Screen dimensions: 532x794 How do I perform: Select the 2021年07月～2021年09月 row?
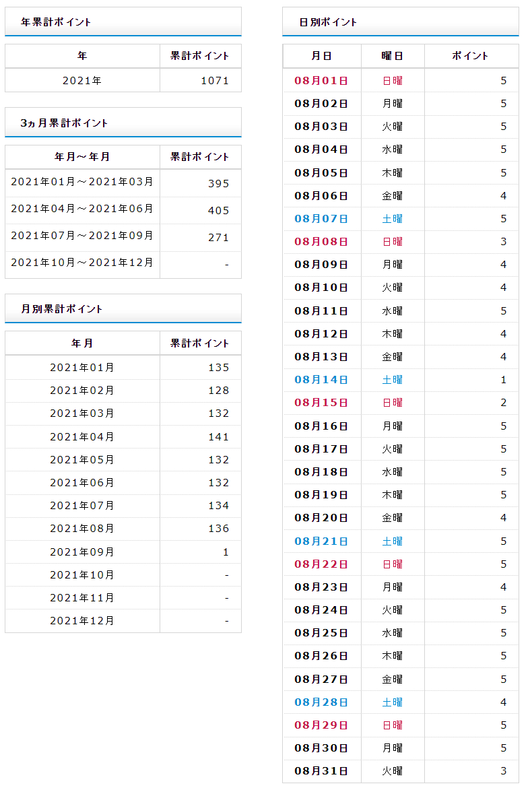click(x=123, y=237)
